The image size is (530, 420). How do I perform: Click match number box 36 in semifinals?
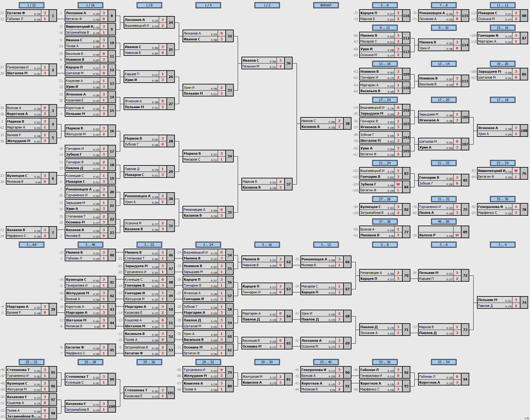click(x=289, y=63)
